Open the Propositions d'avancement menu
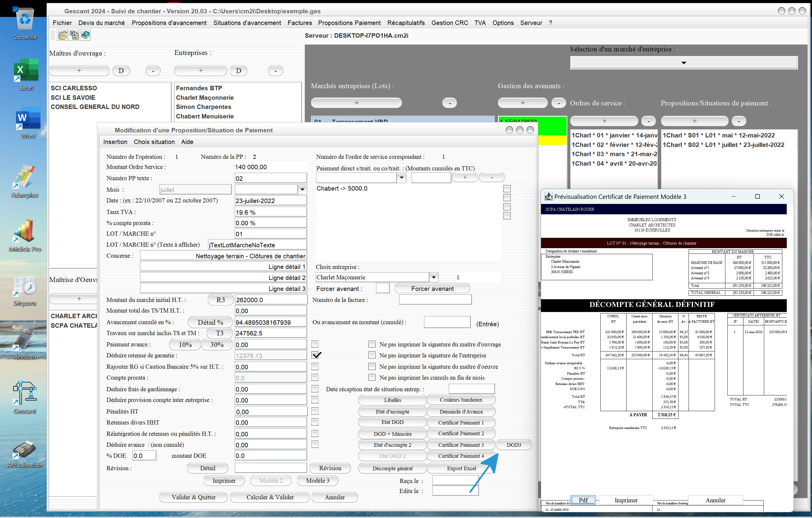Image resolution: width=812 pixels, height=518 pixels. pos(169,23)
